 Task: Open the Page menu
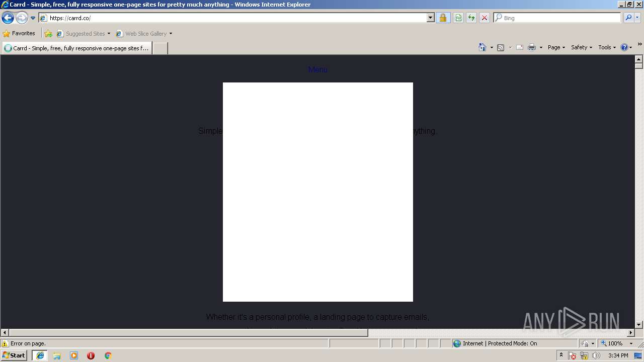point(556,47)
